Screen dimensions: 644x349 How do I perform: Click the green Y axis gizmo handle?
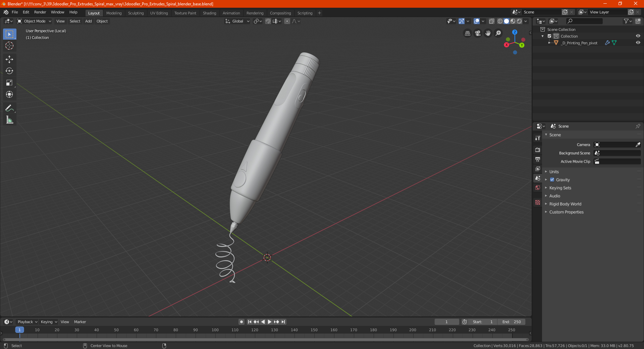point(522,45)
